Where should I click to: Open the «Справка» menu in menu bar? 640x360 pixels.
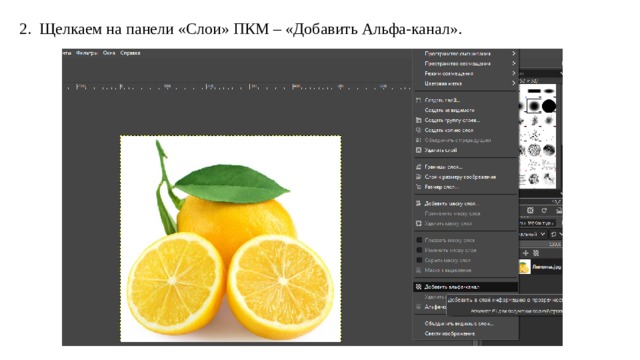click(130, 53)
